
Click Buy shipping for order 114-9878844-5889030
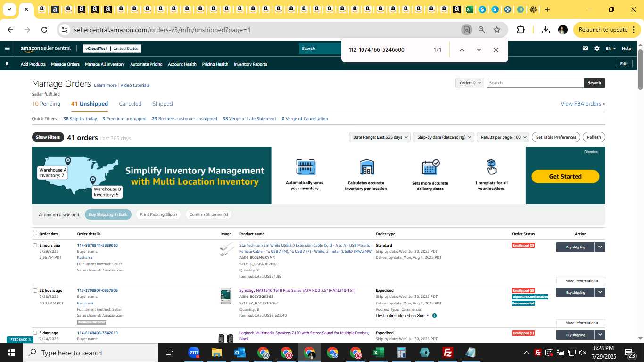click(x=575, y=247)
